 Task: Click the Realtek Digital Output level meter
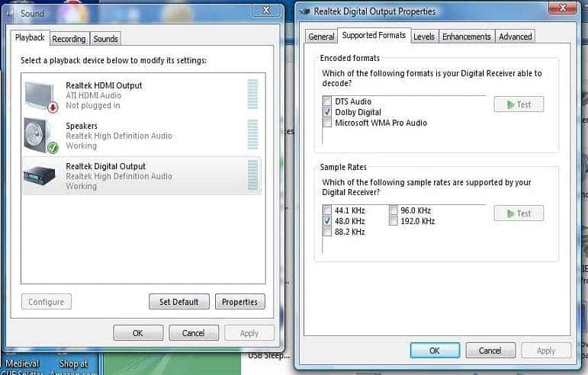point(252,175)
